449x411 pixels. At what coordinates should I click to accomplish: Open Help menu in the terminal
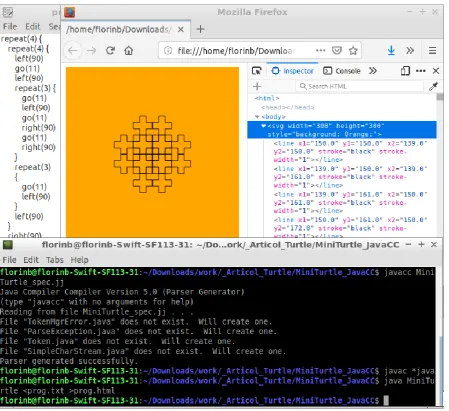click(x=79, y=260)
